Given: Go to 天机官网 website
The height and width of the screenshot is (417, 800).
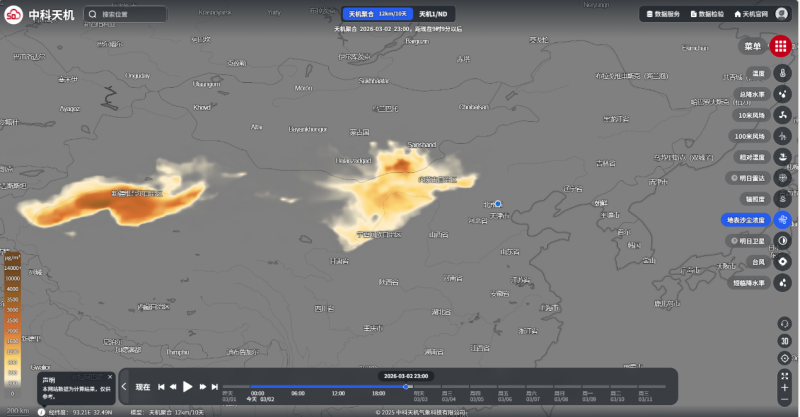Looking at the screenshot, I should 751,14.
